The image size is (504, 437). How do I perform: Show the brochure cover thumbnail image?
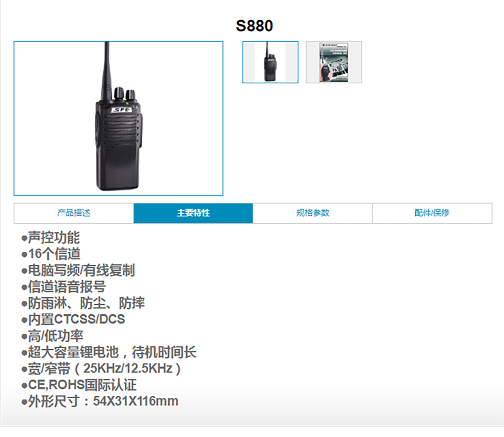(x=334, y=62)
